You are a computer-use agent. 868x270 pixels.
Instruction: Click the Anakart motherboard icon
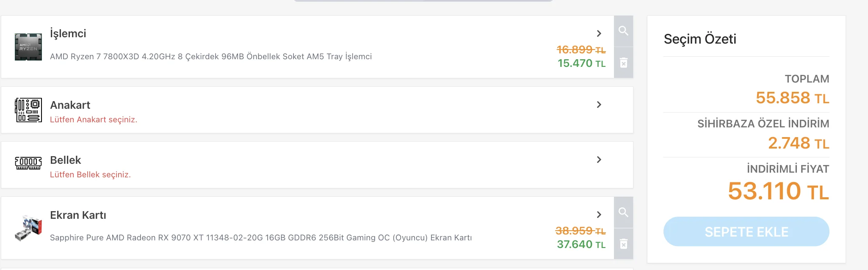point(28,110)
